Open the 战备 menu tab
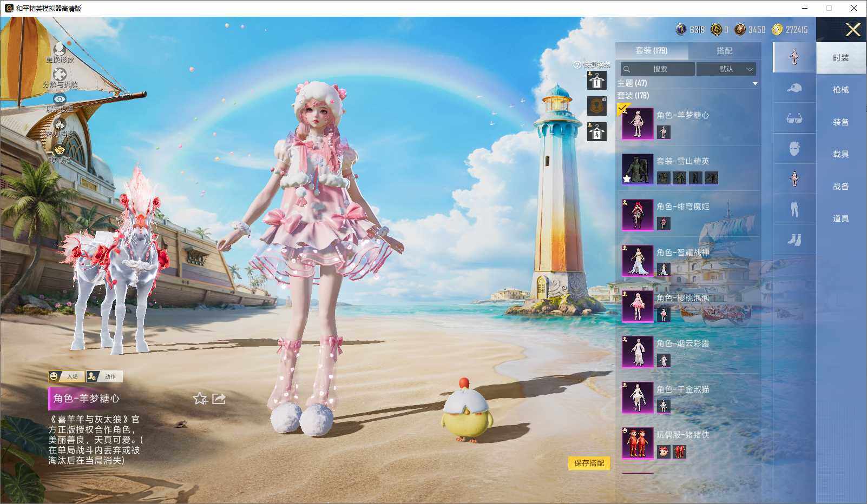867x504 pixels. point(841,187)
